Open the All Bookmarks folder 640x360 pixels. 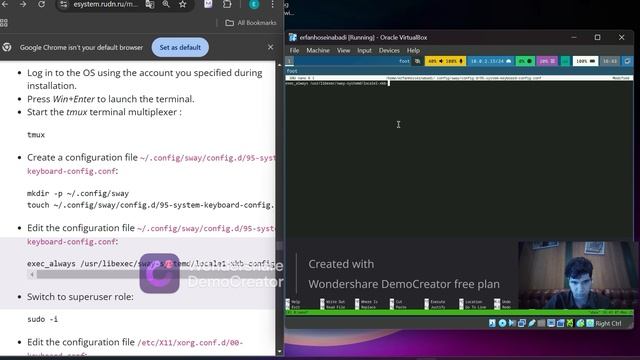(x=251, y=23)
